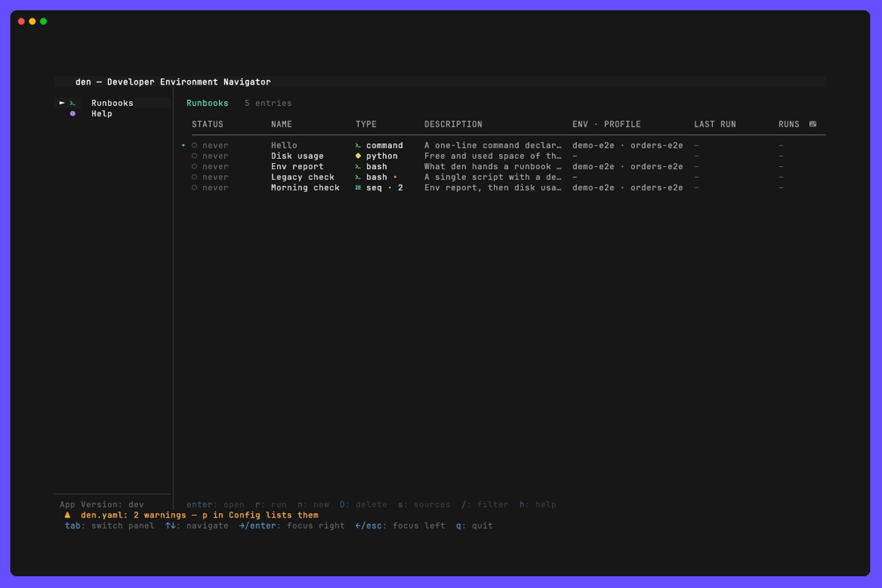Click the 'seq · 2' type label
The image size is (882, 588).
pyautogui.click(x=384, y=187)
